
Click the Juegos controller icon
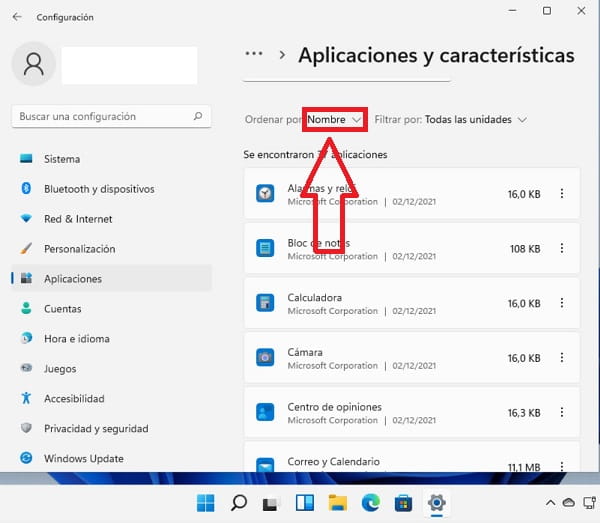[26, 368]
